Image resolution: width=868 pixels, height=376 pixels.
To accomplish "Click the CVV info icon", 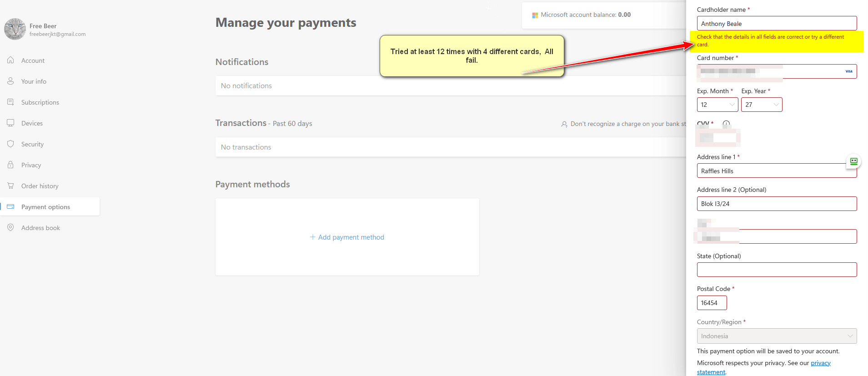I will coord(726,124).
